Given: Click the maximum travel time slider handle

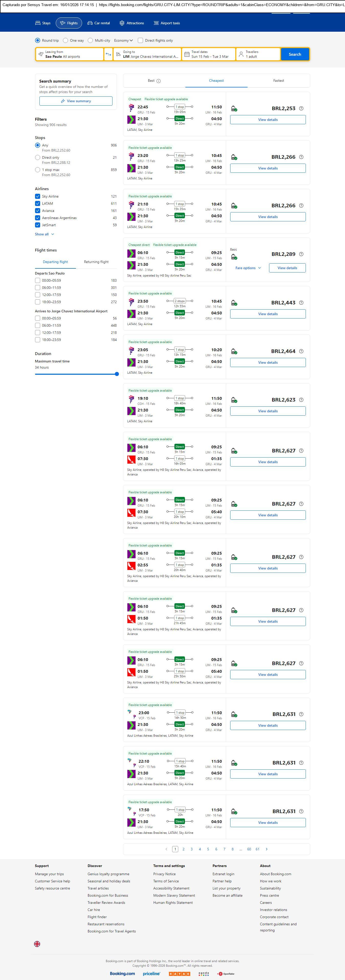Looking at the screenshot, I should tap(117, 374).
